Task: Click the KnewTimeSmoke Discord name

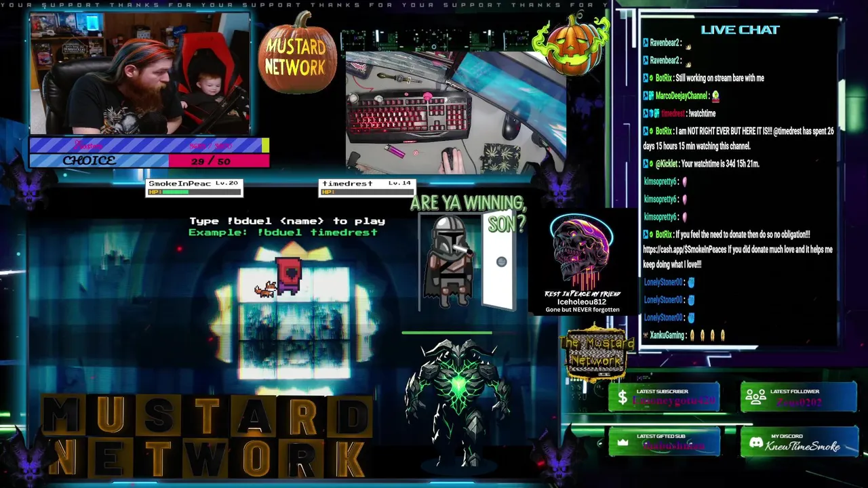Action: coord(803,446)
